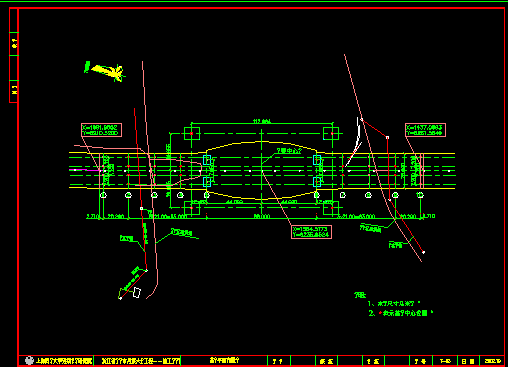Click the lower text tab in the left margin strip
Screen dimensions: 508x367
point(14,91)
